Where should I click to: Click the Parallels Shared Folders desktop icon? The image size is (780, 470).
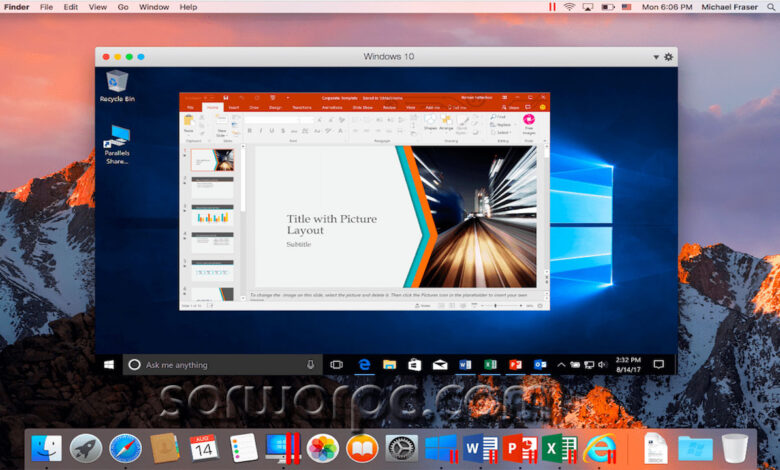(117, 144)
